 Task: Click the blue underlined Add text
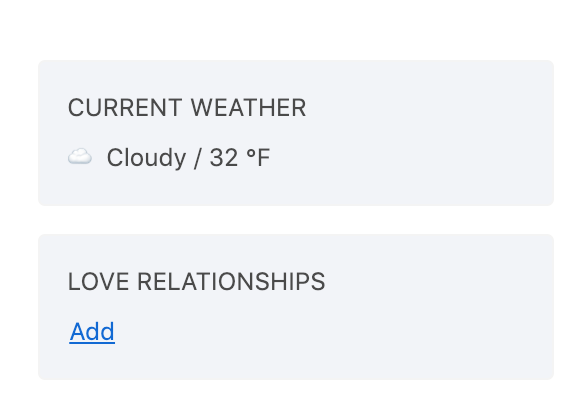click(92, 332)
